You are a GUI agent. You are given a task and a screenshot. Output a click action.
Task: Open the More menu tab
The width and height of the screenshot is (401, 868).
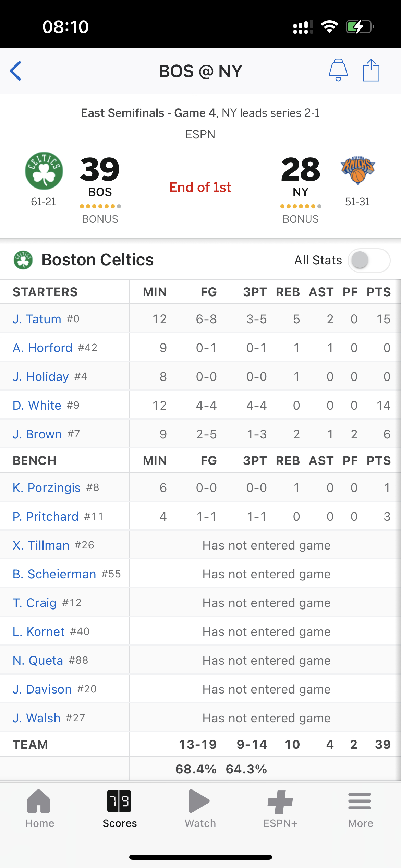point(360,808)
